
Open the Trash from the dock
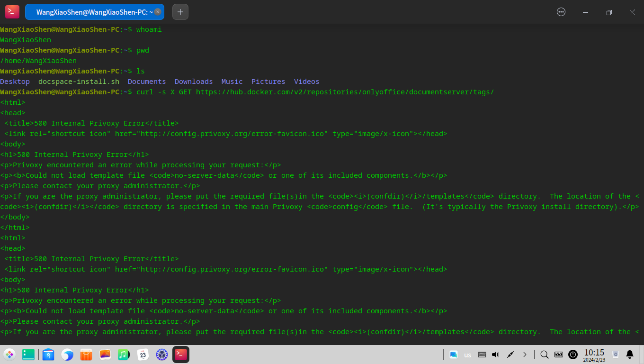click(x=616, y=355)
